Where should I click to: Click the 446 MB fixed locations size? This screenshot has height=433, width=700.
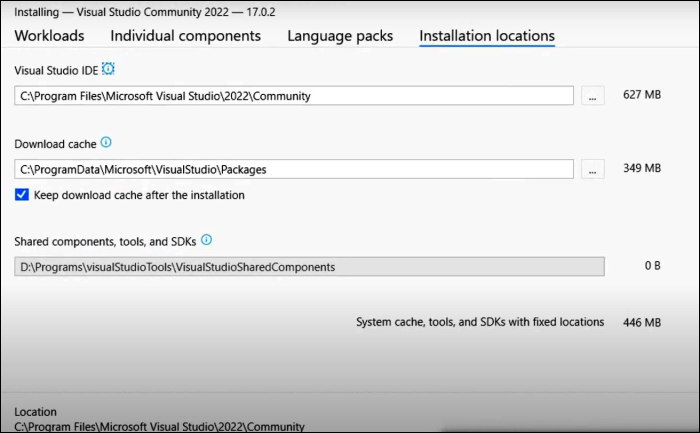(x=642, y=322)
